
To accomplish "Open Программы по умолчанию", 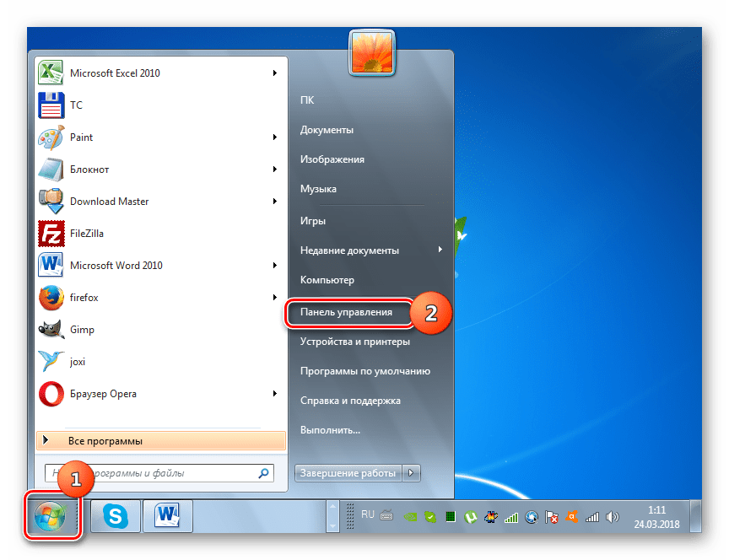I will point(365,371).
